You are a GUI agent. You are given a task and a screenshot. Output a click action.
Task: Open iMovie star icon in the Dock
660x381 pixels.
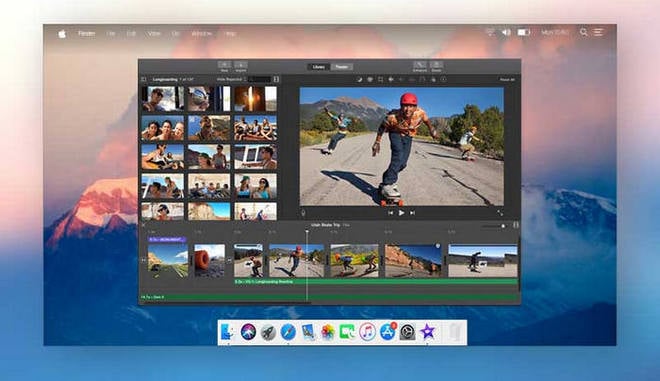[427, 332]
